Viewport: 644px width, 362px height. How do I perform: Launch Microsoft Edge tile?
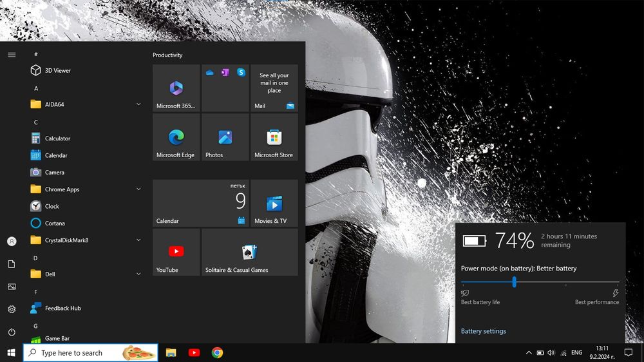pos(176,137)
